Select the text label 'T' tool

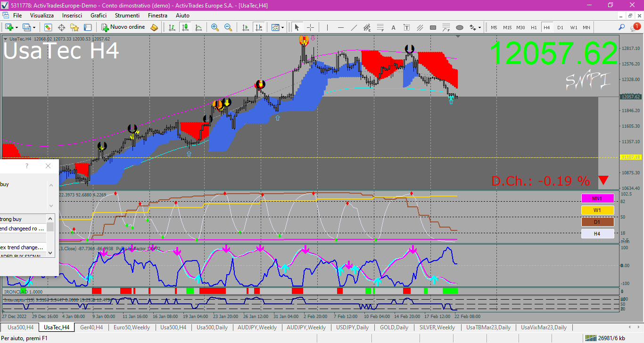tap(406, 27)
